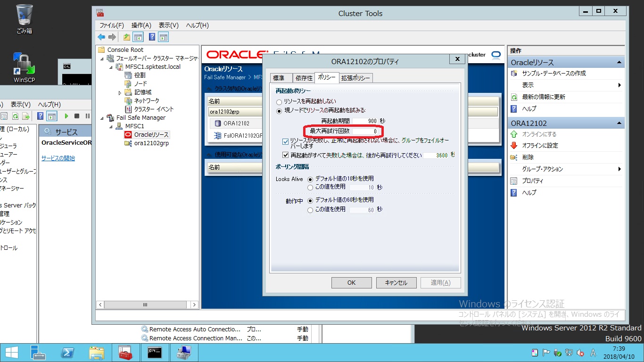Image resolution: width=644 pixels, height=362 pixels.
Task: Expand the 記憶域 tree node
Action: pos(120,92)
